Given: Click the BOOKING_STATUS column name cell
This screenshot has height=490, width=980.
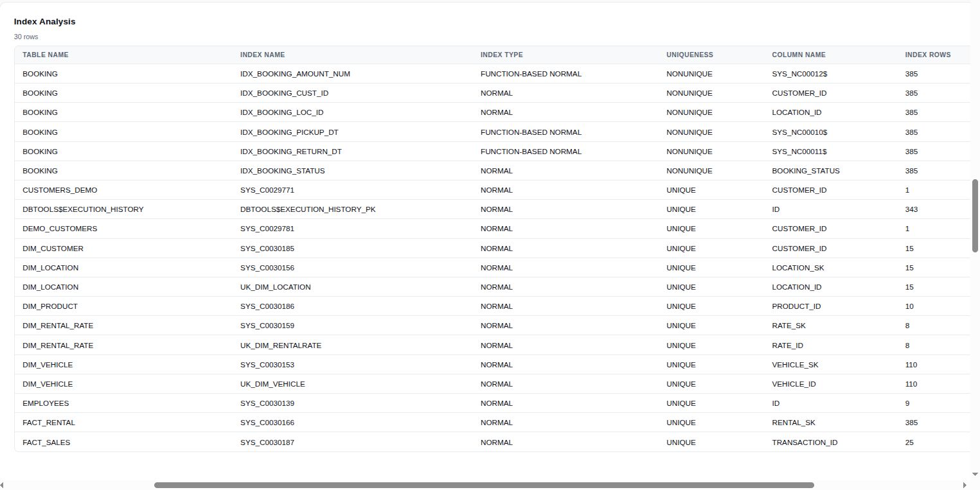Looking at the screenshot, I should click(x=806, y=171).
